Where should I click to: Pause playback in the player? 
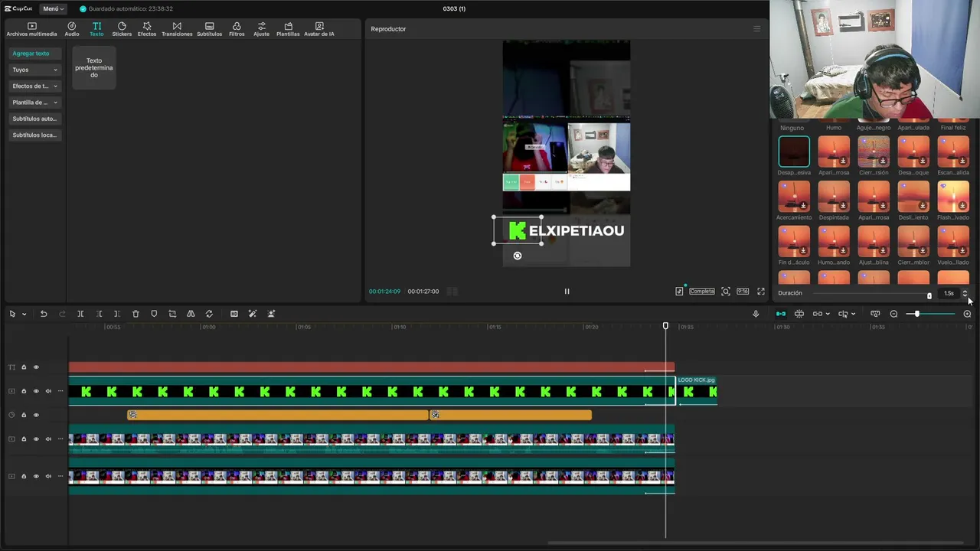click(x=567, y=292)
